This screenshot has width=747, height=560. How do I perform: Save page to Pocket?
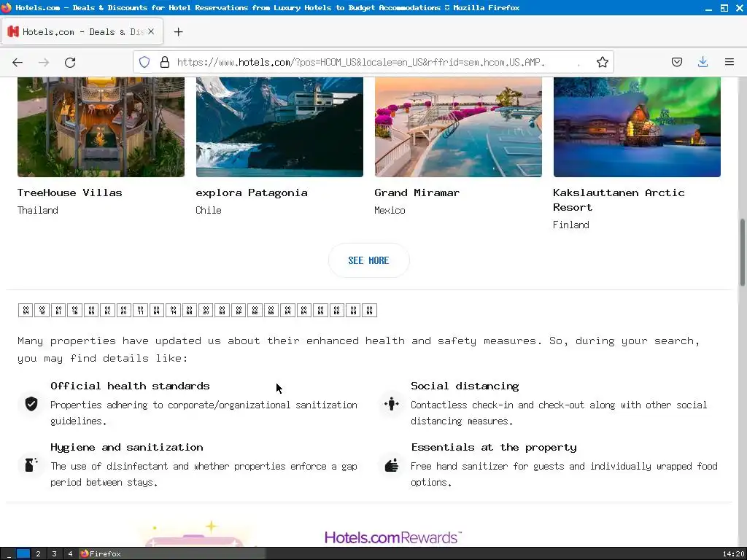pos(676,62)
